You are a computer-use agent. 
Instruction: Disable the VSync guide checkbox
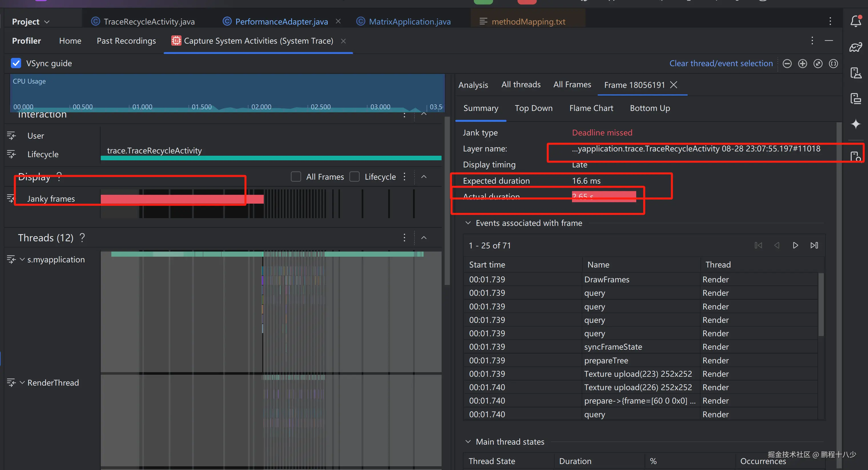16,63
